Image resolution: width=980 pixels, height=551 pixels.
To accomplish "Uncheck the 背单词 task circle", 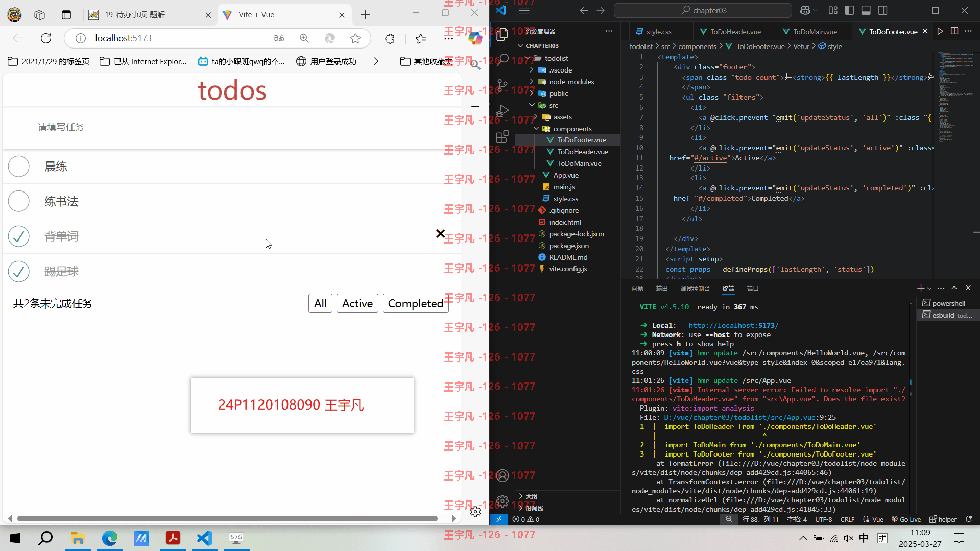I will (19, 236).
